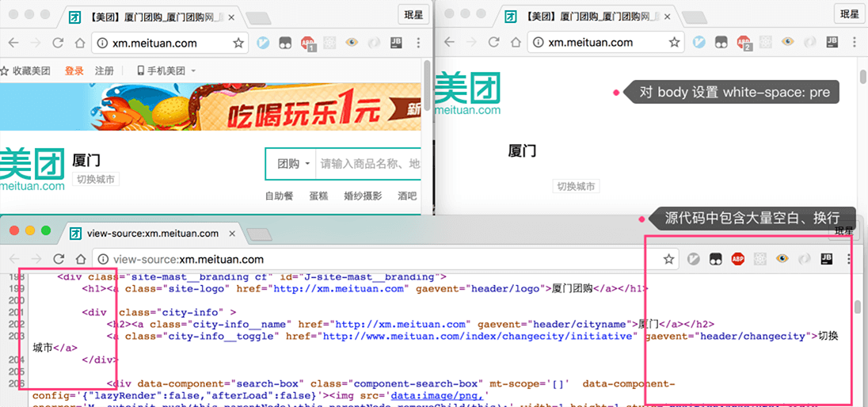
Task: Open Tampermonkey icon in view-source window
Action: click(716, 259)
